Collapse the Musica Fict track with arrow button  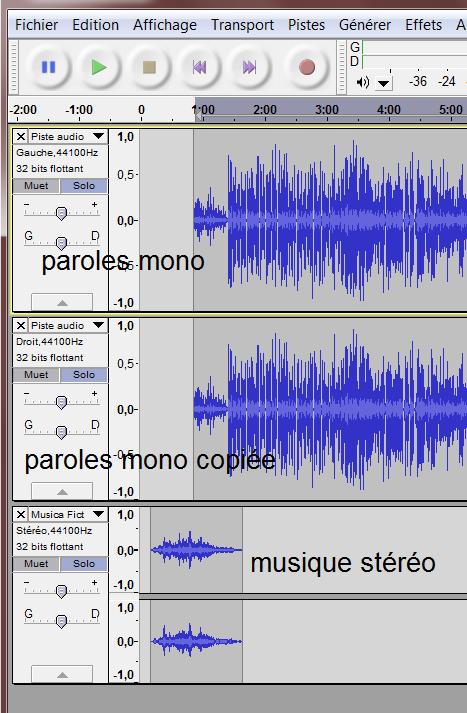point(62,674)
